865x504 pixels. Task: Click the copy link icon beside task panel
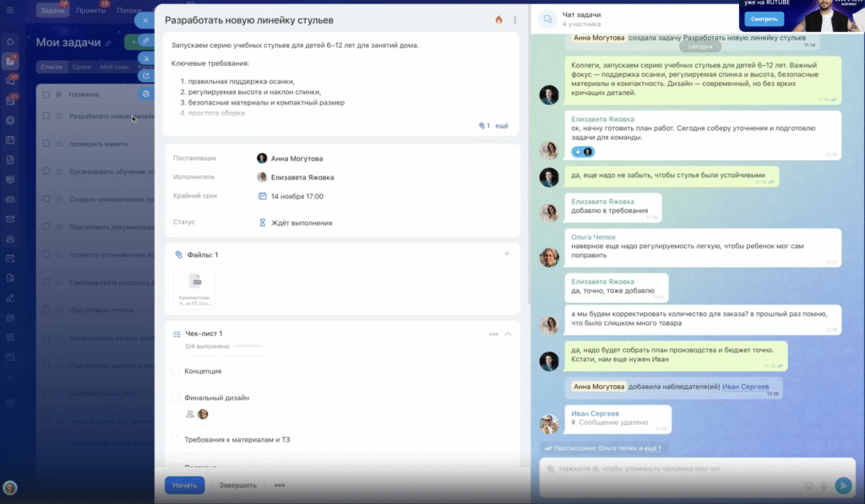coord(145,41)
